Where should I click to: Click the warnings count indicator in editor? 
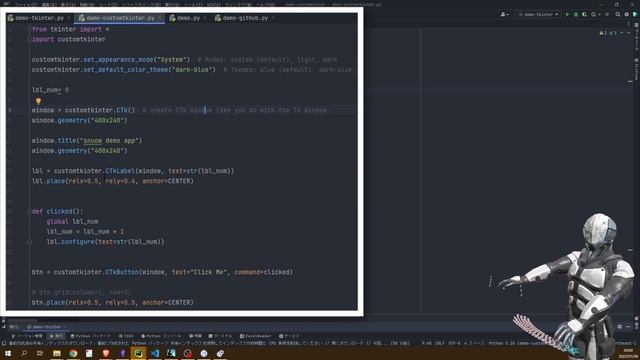click(603, 33)
